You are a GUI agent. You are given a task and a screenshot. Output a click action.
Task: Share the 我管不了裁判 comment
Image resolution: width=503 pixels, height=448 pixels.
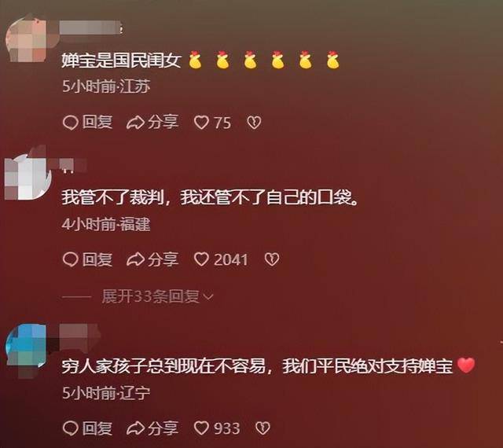[x=152, y=259]
